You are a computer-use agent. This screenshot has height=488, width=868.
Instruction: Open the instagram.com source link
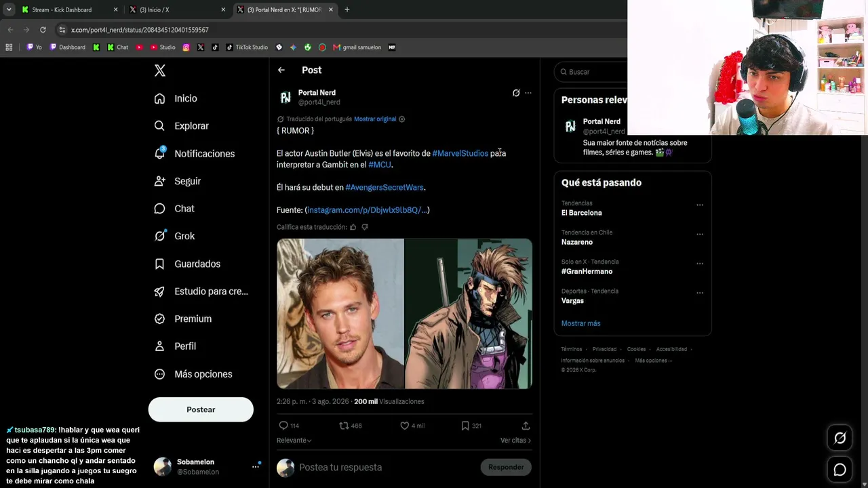pos(367,210)
